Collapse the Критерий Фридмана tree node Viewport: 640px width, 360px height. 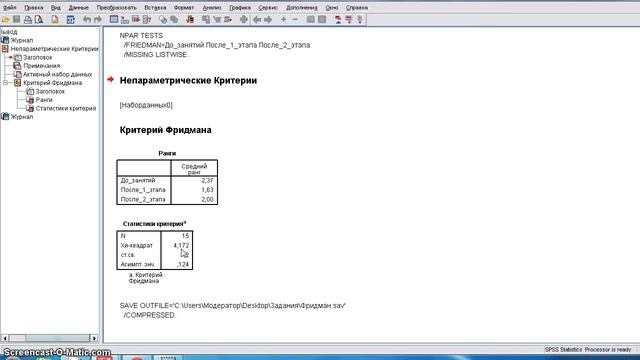[5, 82]
